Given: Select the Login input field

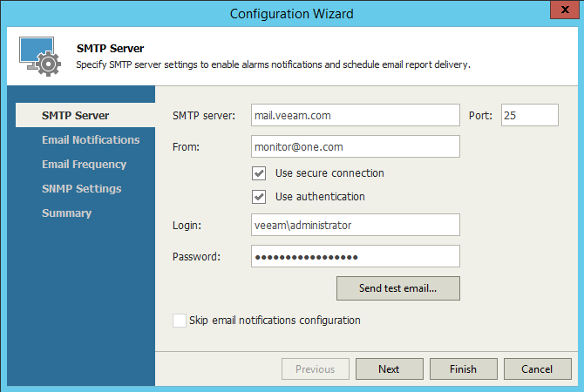Looking at the screenshot, I should point(355,225).
